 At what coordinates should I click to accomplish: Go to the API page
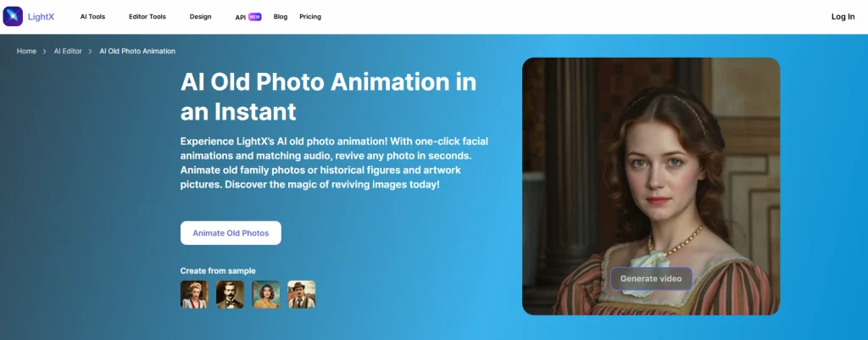pyautogui.click(x=240, y=17)
